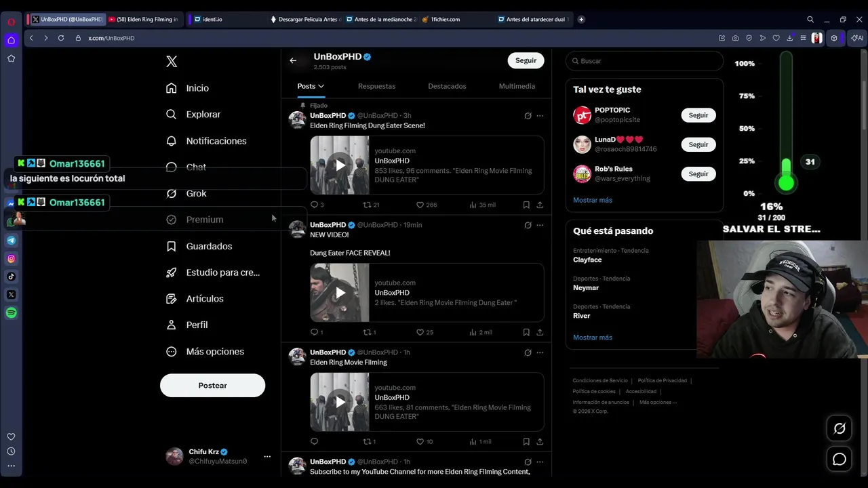Open the floating messages chat button
The width and height of the screenshot is (868, 488).
(x=840, y=460)
